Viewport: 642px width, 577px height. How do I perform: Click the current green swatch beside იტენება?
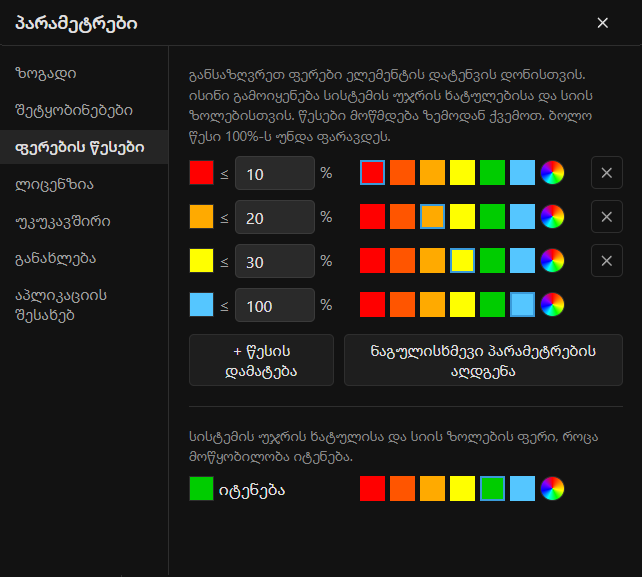tap(201, 489)
